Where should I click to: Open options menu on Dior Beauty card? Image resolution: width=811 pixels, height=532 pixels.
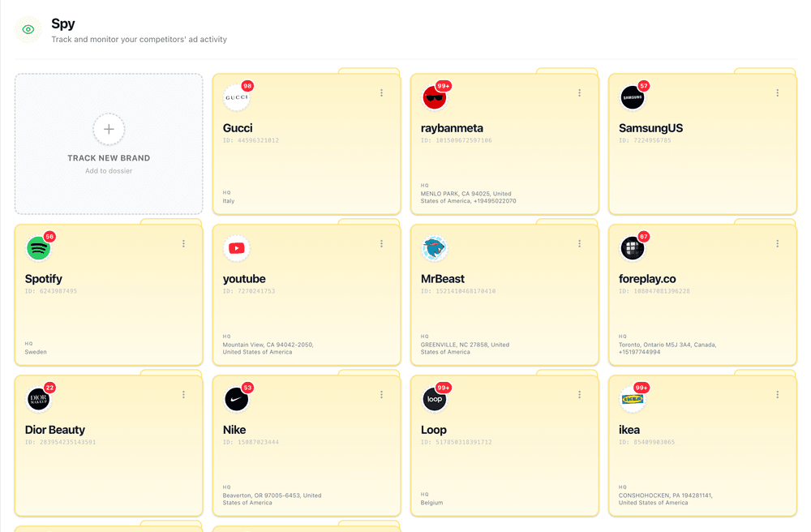coord(183,394)
